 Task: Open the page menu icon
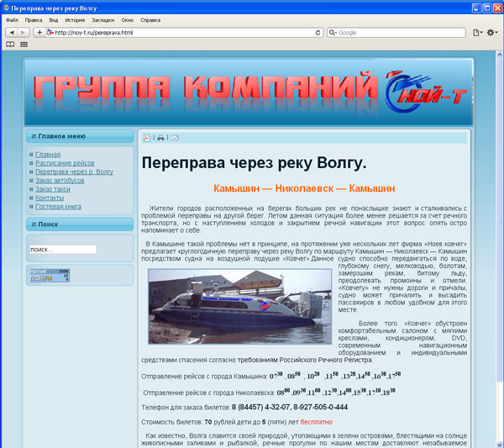[x=477, y=33]
